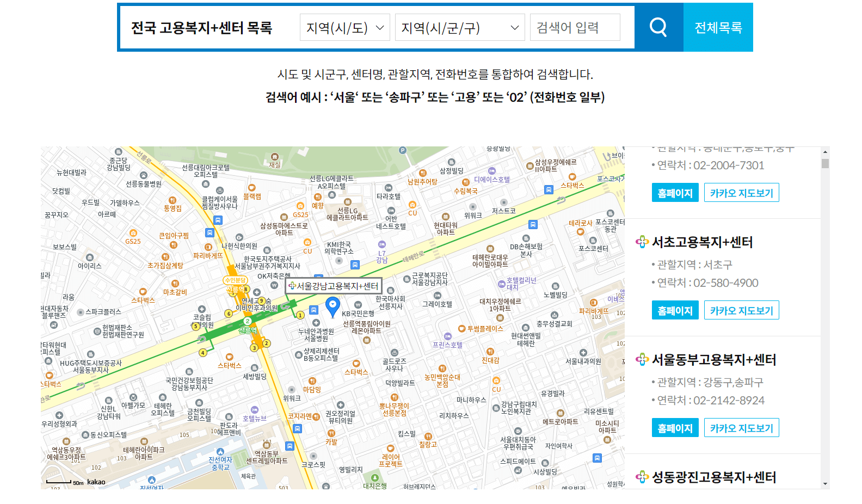Click the 테라로사 cafe label

[580, 223]
